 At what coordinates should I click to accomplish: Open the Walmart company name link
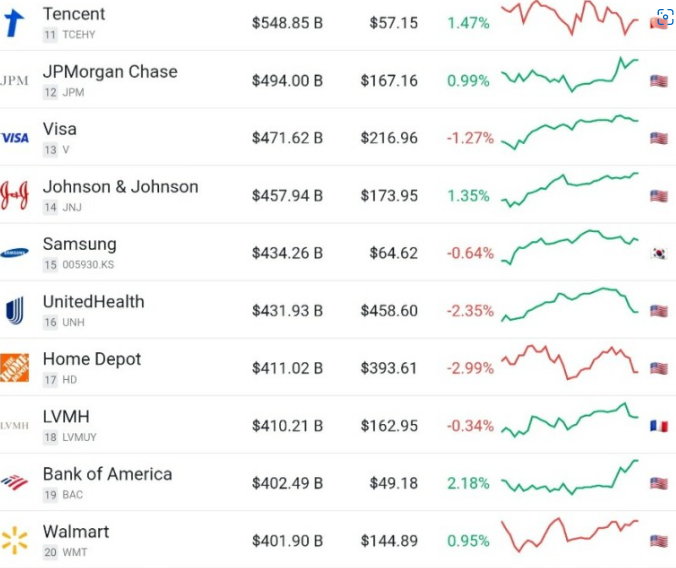click(x=76, y=532)
